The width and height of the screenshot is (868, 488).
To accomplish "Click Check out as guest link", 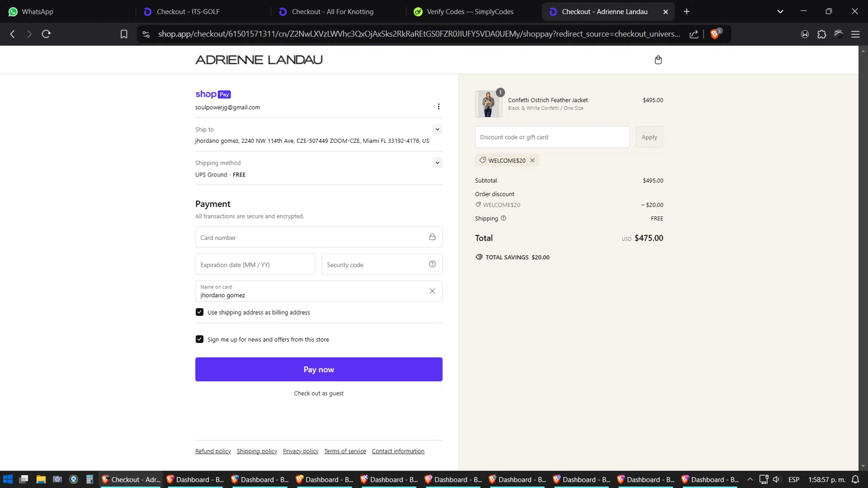I will (319, 393).
